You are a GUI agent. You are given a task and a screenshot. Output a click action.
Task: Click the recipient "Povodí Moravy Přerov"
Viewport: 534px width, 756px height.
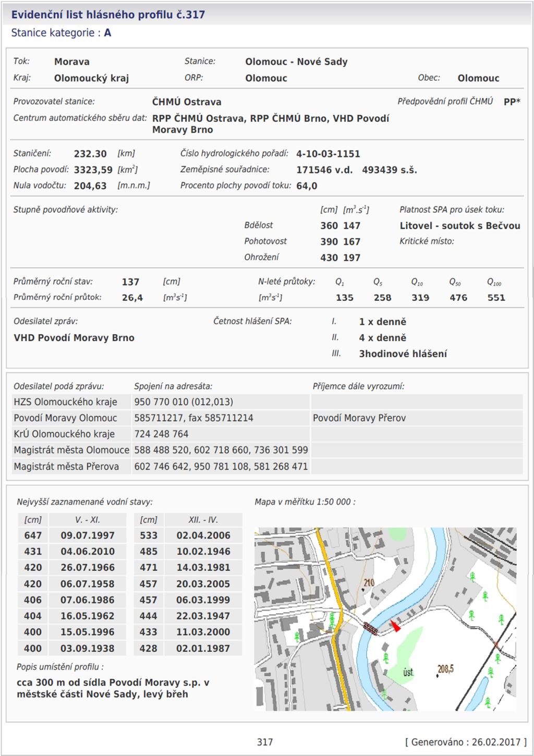point(359,418)
